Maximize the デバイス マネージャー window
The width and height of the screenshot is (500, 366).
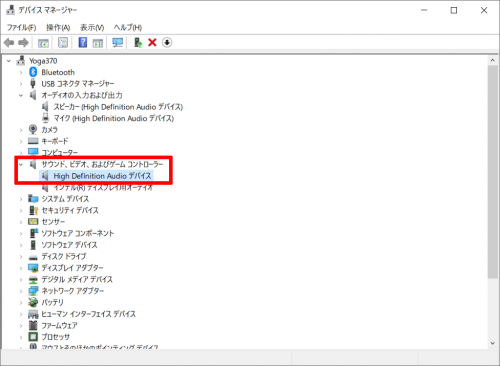tap(454, 10)
